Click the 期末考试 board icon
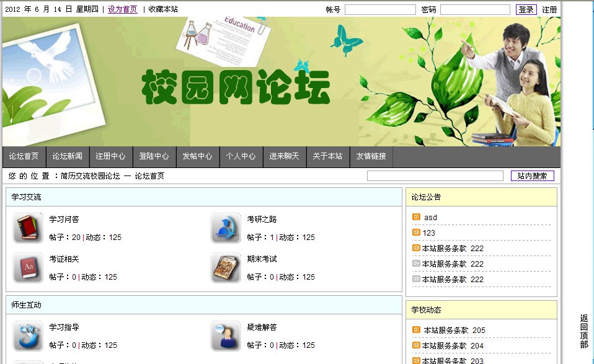Viewport: 594px width, 364px height. 226,267
